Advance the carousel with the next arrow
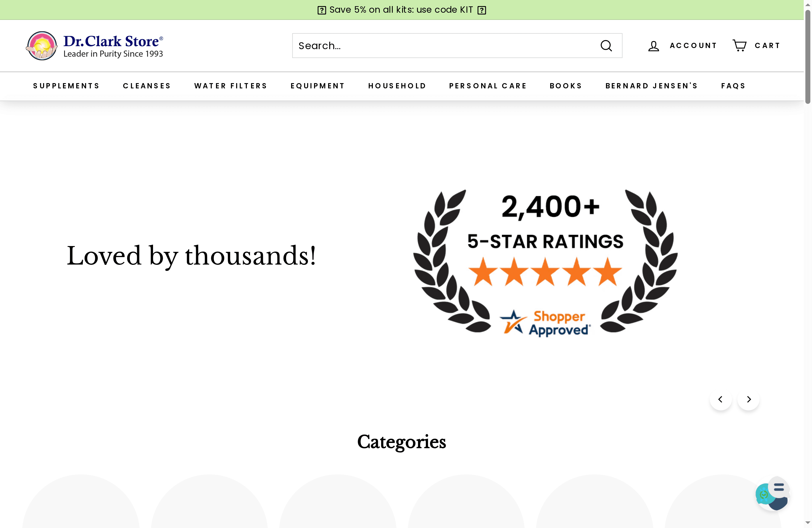The image size is (812, 528). [748, 399]
